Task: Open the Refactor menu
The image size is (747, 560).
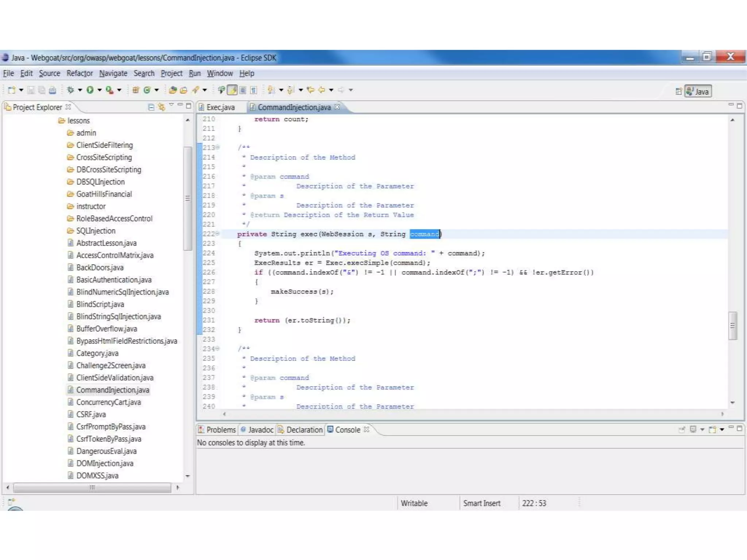Action: point(80,73)
